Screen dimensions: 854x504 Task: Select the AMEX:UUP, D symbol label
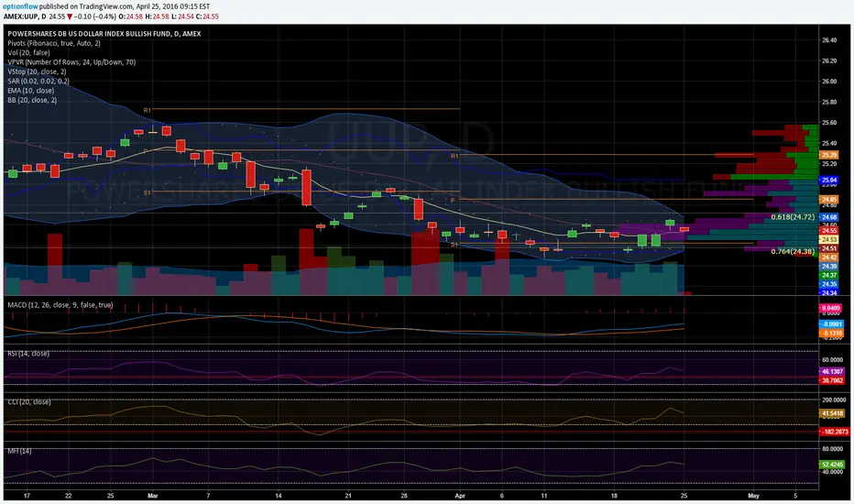25,16
